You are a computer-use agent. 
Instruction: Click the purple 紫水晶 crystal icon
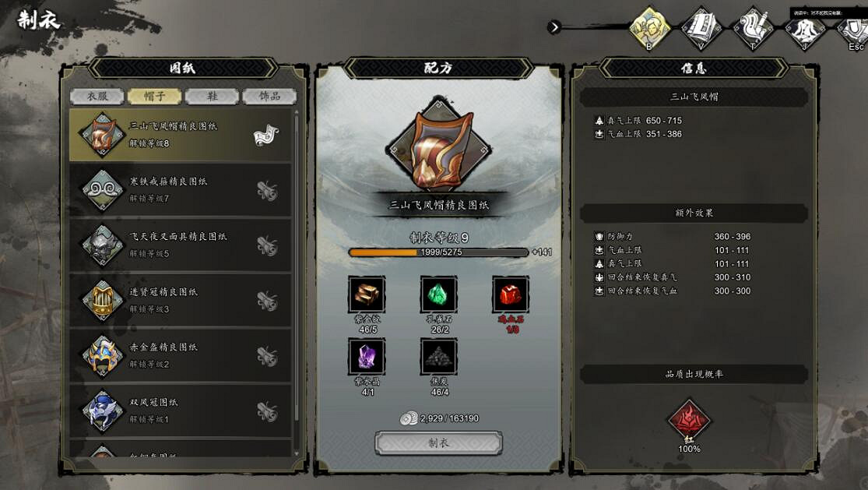367,357
